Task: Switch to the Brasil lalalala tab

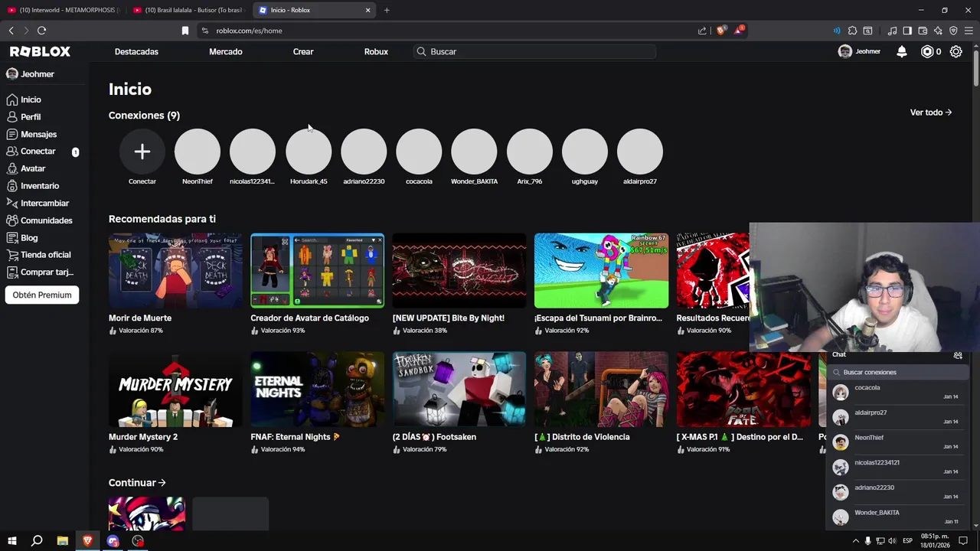Action: (x=189, y=10)
